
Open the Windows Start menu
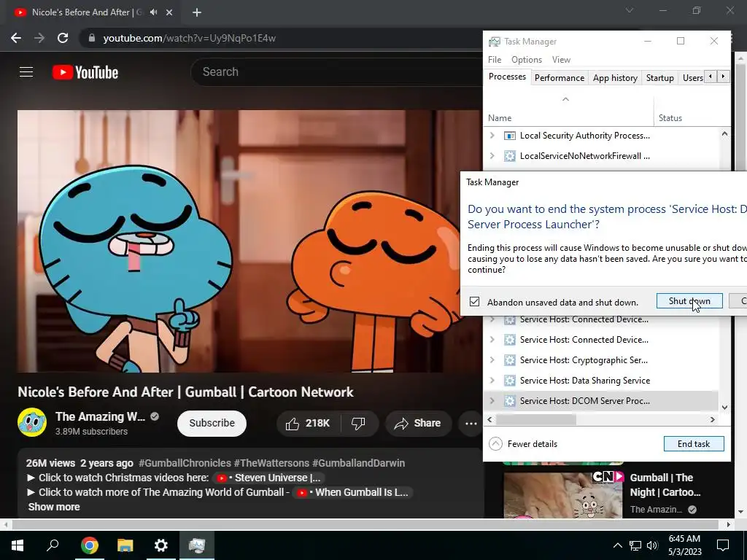coord(18,545)
